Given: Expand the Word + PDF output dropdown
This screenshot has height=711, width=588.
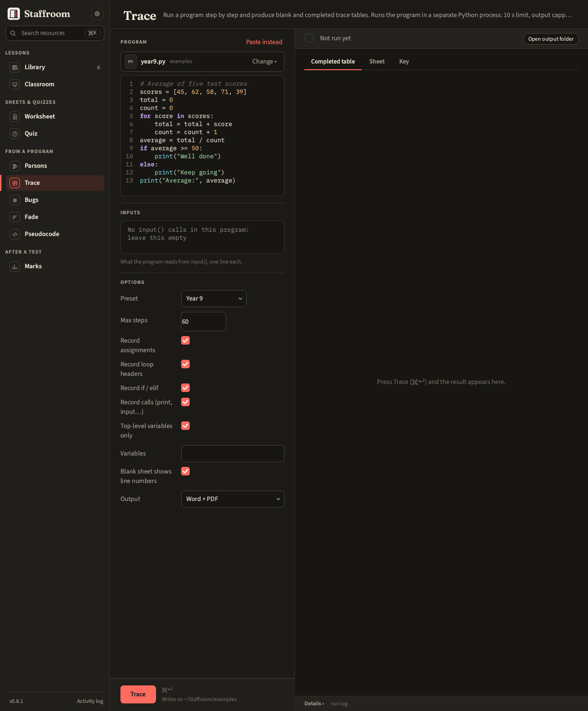Looking at the screenshot, I should 233,499.
